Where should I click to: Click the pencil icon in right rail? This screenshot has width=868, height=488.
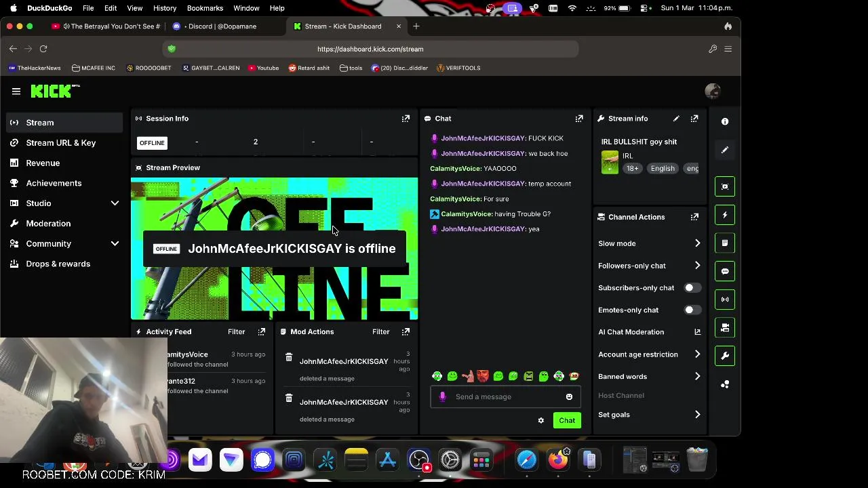pyautogui.click(x=725, y=150)
